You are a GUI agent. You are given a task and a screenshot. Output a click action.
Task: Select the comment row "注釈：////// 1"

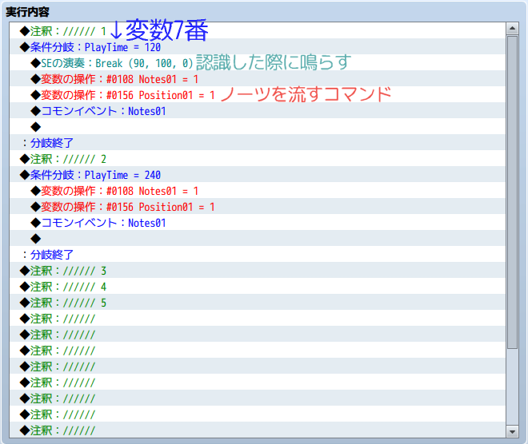[x=258, y=31]
